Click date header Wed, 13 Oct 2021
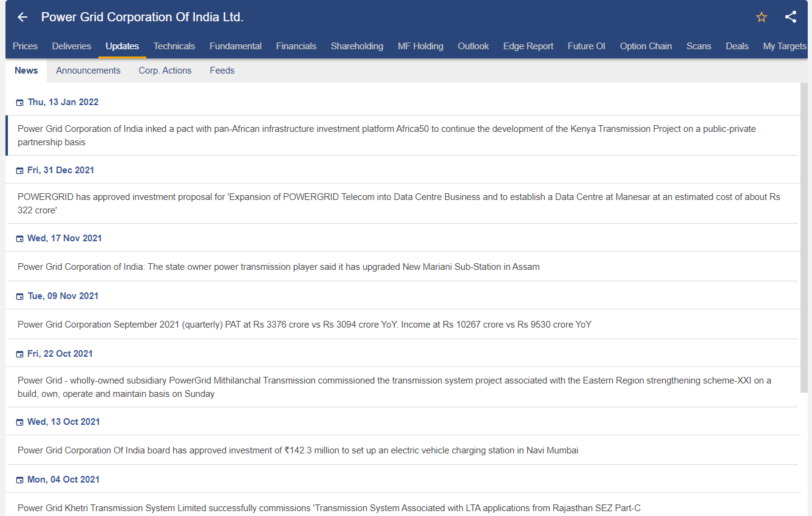This screenshot has width=812, height=516. coord(64,422)
